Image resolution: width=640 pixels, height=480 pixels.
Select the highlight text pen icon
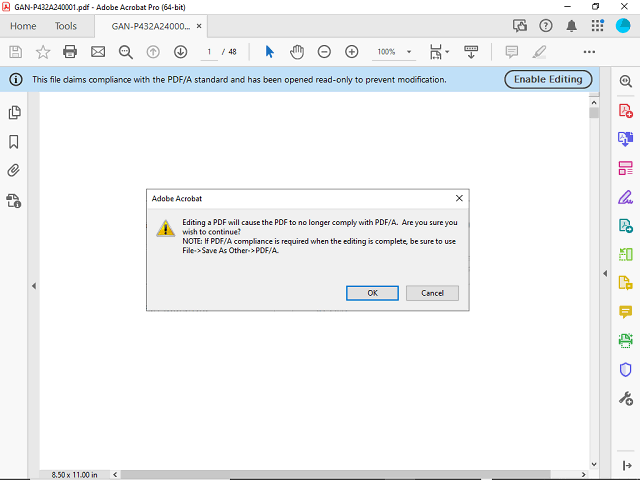[x=539, y=52]
